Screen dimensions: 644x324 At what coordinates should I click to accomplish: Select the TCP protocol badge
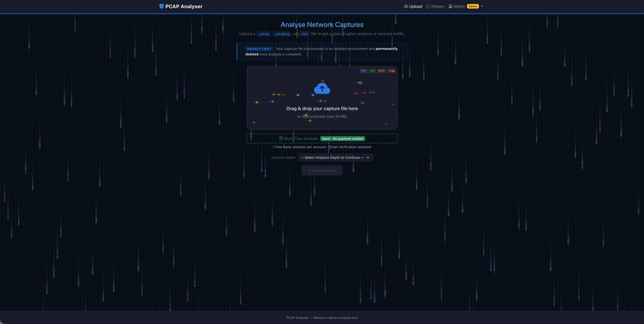click(364, 71)
